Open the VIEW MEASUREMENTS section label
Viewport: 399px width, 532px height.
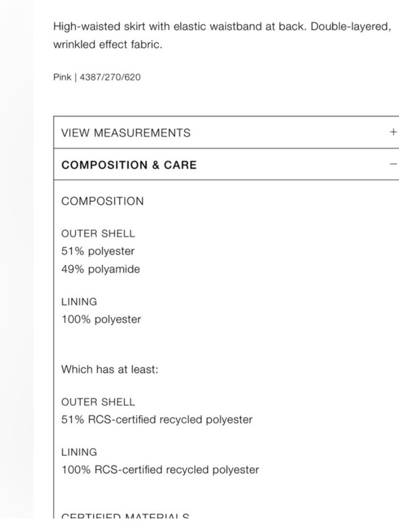coord(126,133)
